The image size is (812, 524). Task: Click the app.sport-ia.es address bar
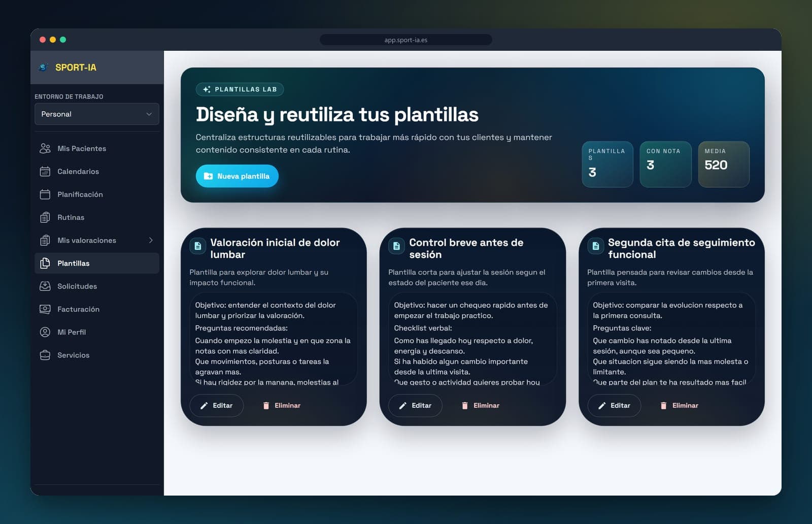click(x=406, y=40)
